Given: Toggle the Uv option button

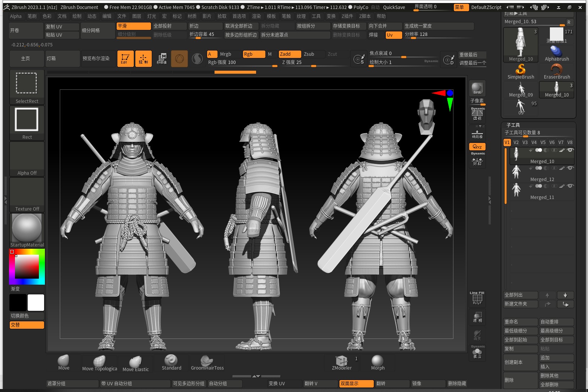Looking at the screenshot, I should [x=394, y=35].
